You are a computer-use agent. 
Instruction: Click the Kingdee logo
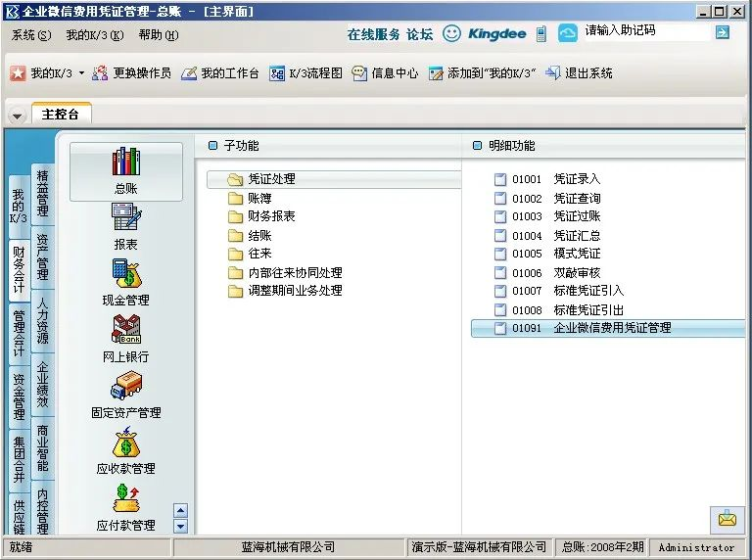pos(496,33)
